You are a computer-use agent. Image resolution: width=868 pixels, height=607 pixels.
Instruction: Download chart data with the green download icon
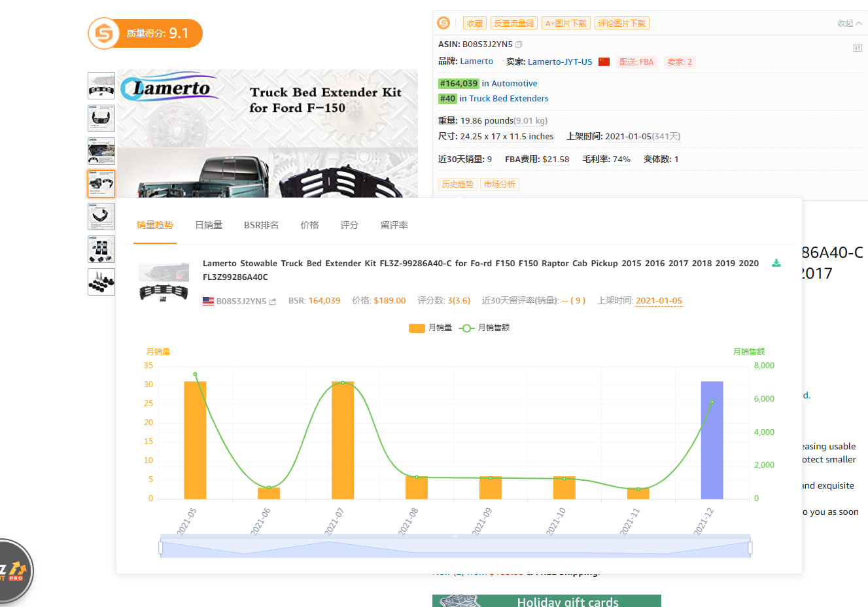pyautogui.click(x=776, y=263)
